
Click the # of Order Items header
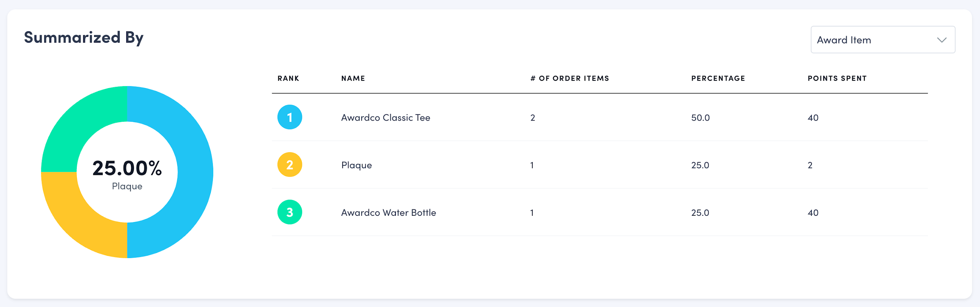(x=570, y=78)
